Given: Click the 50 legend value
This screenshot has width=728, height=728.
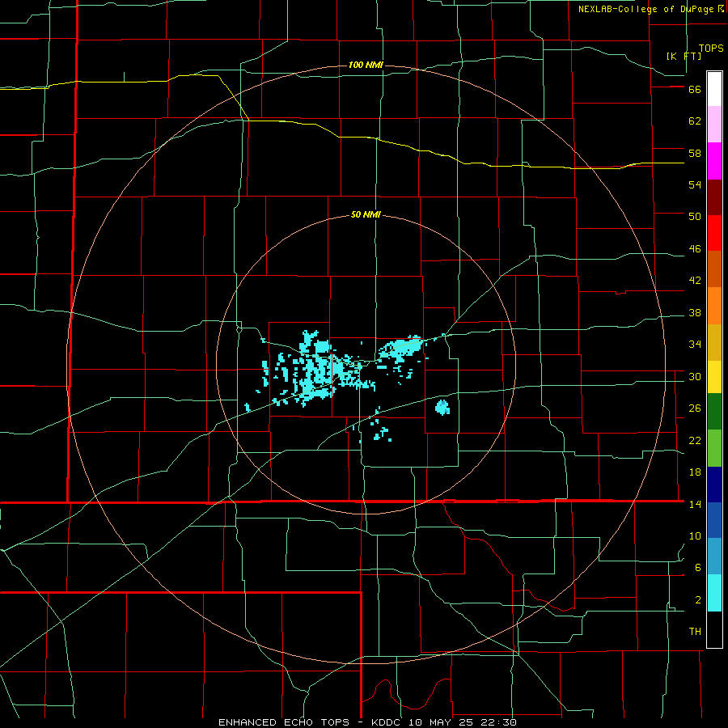Looking at the screenshot, I should 695,216.
